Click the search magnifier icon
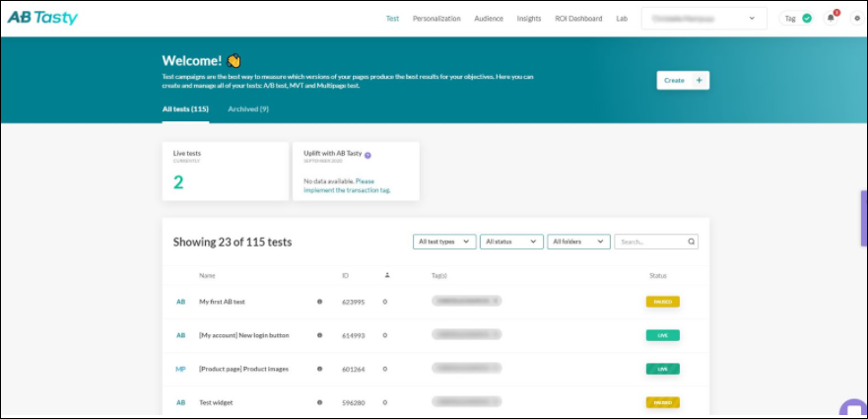 tap(692, 241)
